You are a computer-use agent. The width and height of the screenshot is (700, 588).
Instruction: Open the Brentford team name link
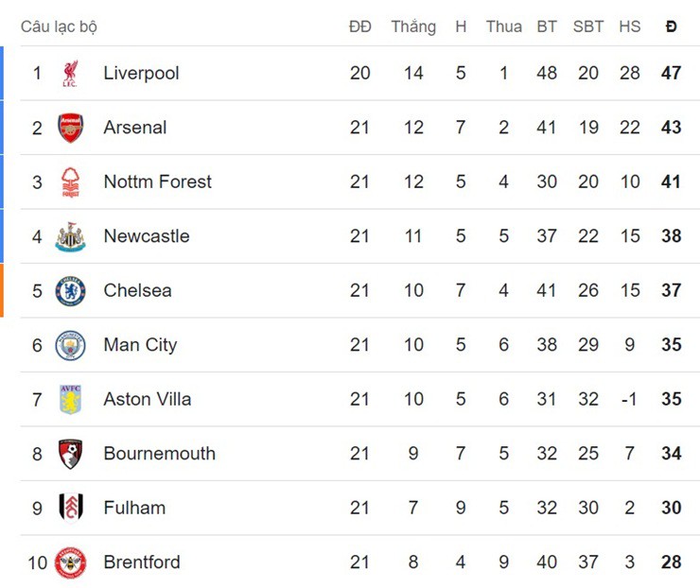tap(141, 562)
